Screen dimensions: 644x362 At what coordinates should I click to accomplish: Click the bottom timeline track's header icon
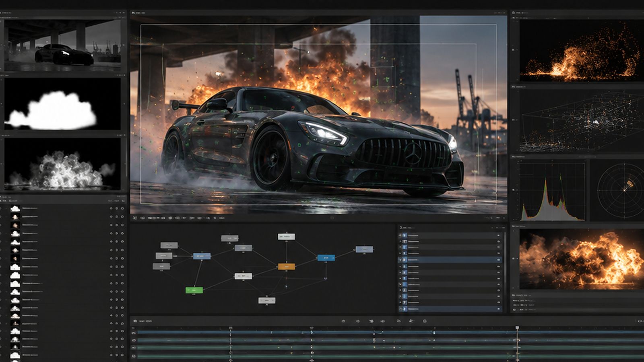coord(134,356)
